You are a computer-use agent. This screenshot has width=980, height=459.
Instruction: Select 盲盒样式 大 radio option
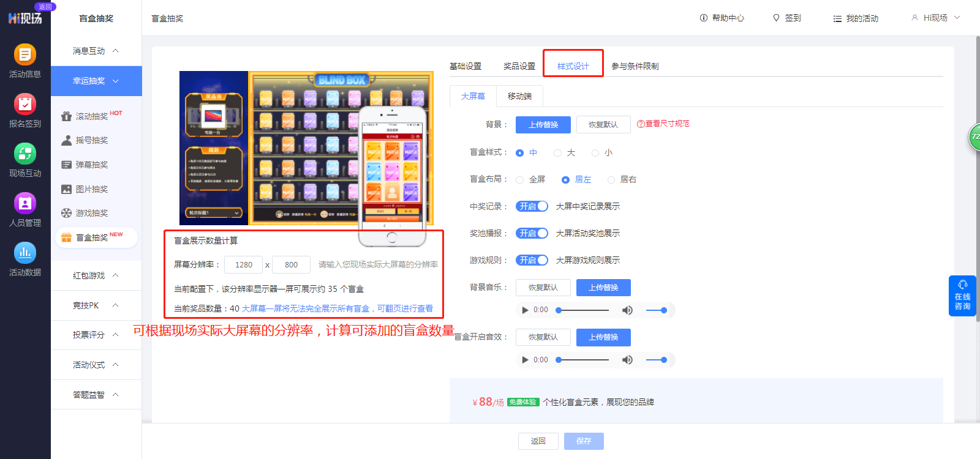(x=557, y=153)
